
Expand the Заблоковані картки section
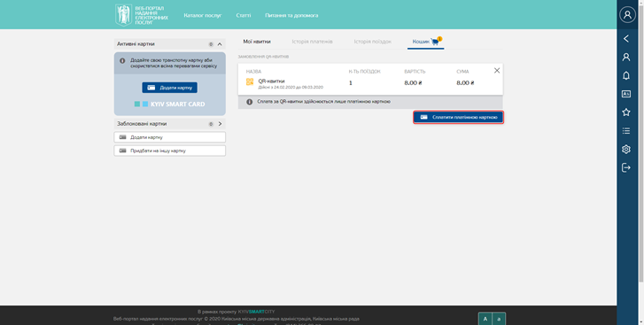(220, 123)
